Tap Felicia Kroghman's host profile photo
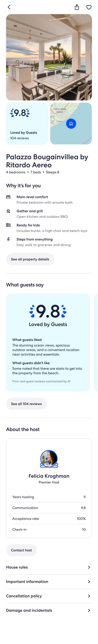98x644 pixels. tap(49, 459)
